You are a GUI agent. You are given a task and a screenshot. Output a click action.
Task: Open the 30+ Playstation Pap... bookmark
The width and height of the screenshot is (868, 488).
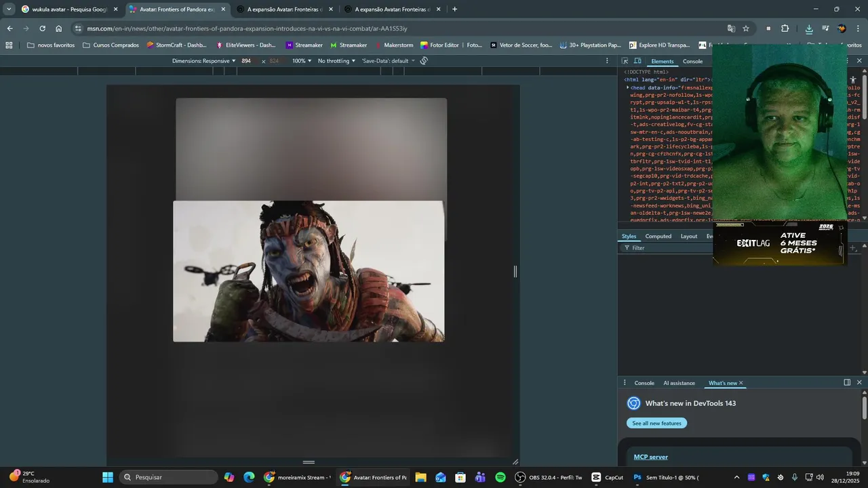click(590, 45)
